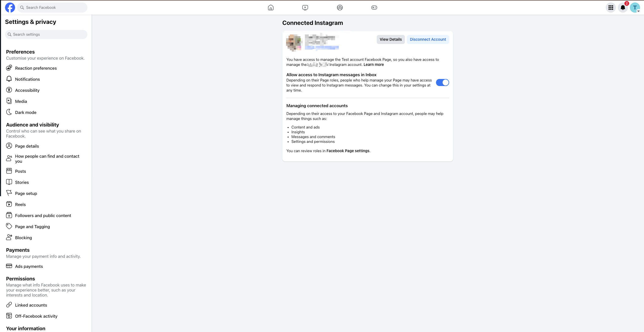The height and width of the screenshot is (332, 644).
Task: Open Page and Tagging settings
Action: 46,227
